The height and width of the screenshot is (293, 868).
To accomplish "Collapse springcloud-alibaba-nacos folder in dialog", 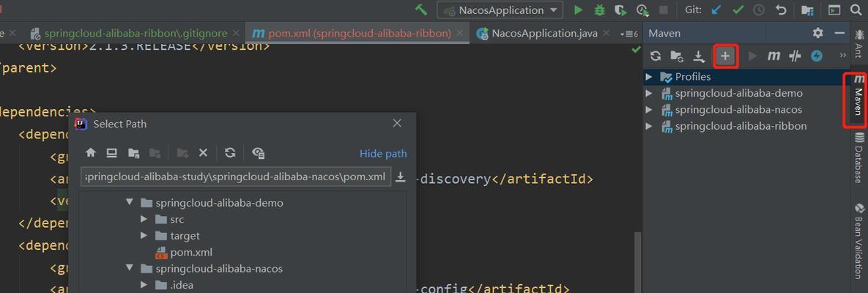I will click(130, 269).
